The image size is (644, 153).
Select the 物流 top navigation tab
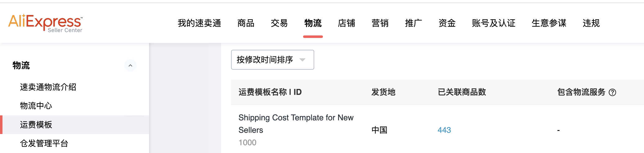[x=313, y=23]
